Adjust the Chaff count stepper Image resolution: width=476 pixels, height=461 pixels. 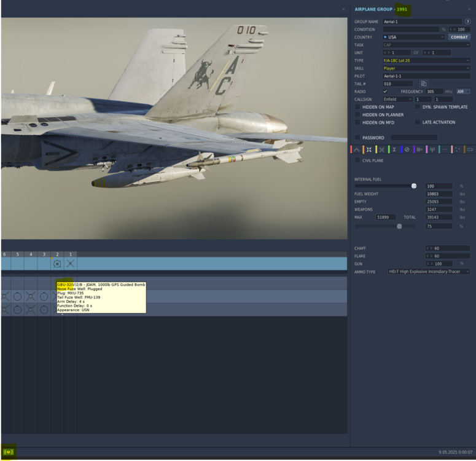coord(448,248)
